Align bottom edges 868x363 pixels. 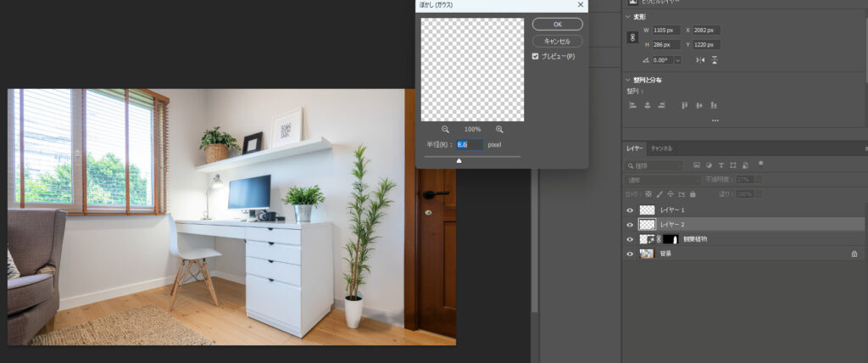point(714,105)
